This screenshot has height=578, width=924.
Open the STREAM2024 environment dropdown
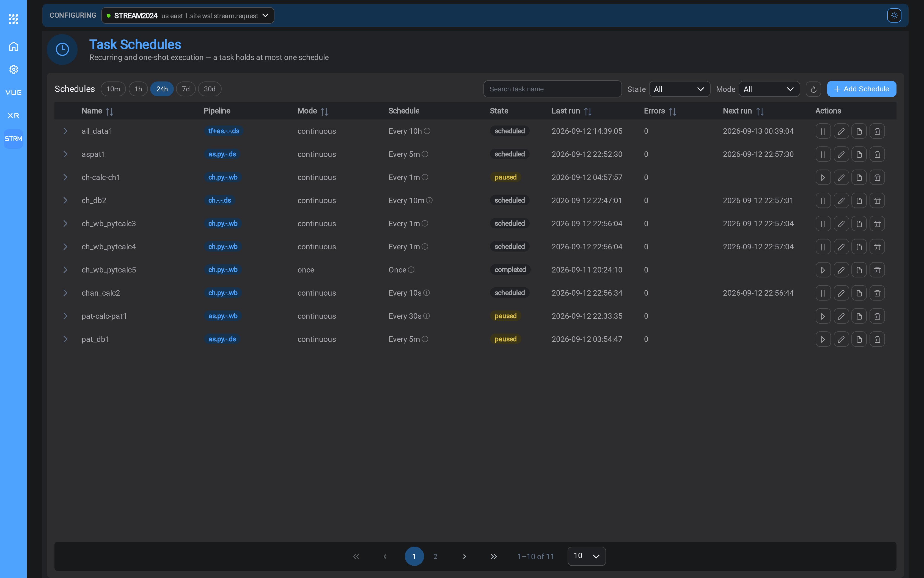click(188, 16)
